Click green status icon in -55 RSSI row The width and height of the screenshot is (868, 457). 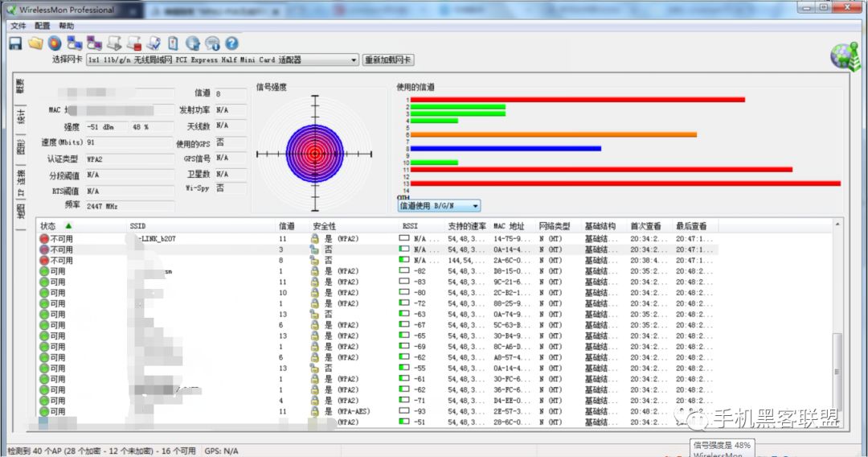pos(44,368)
